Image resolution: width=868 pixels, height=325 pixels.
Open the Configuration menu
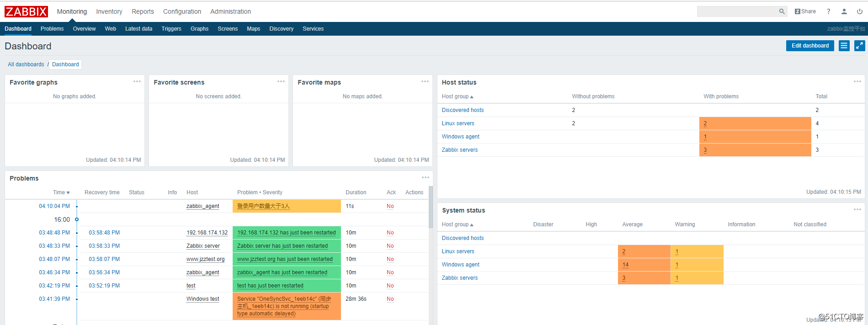tap(182, 11)
